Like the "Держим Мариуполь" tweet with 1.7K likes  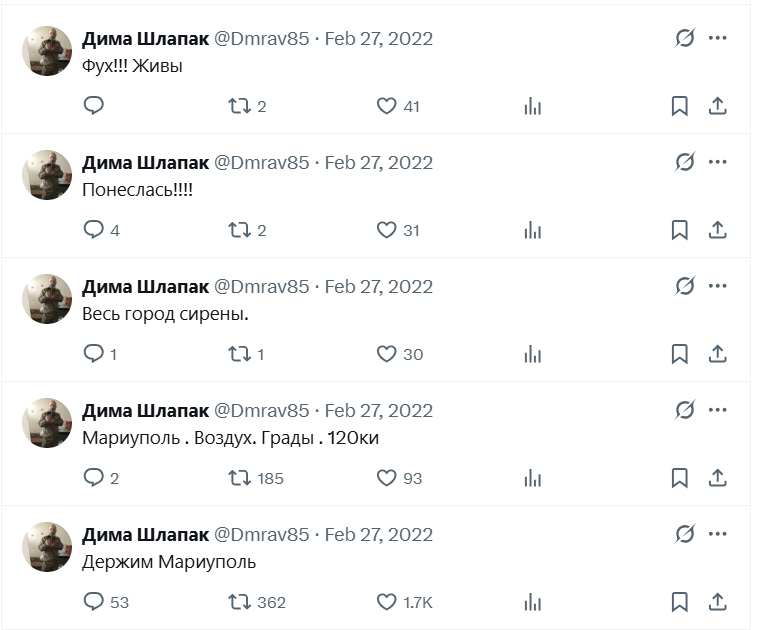click(386, 602)
